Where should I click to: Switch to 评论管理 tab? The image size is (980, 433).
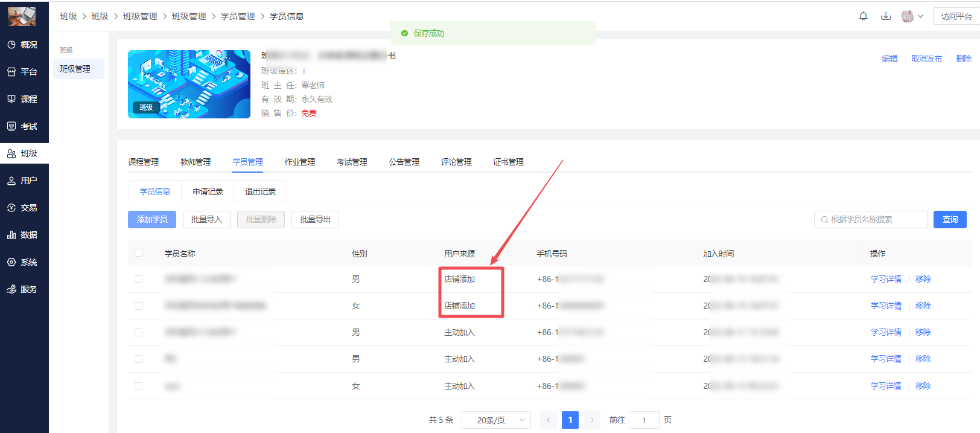[456, 162]
